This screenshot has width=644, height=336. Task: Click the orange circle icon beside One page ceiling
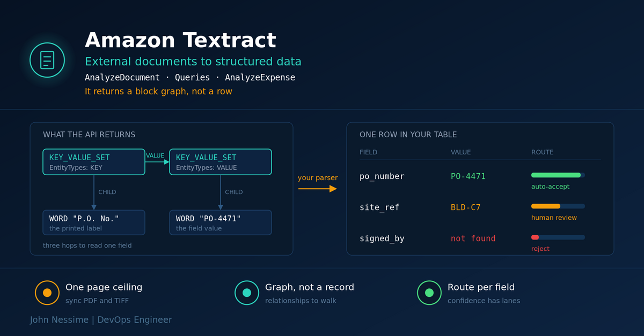[x=47, y=293]
